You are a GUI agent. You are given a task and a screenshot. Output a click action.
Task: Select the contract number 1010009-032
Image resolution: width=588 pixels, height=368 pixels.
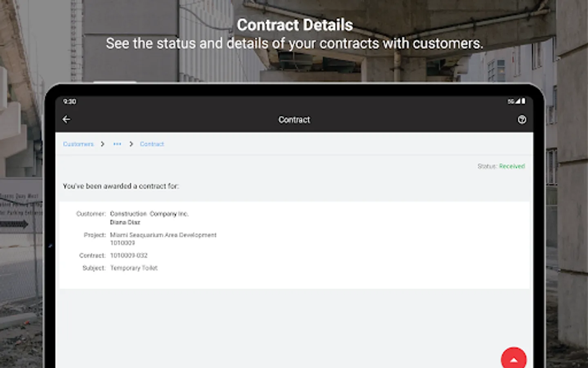(x=129, y=256)
